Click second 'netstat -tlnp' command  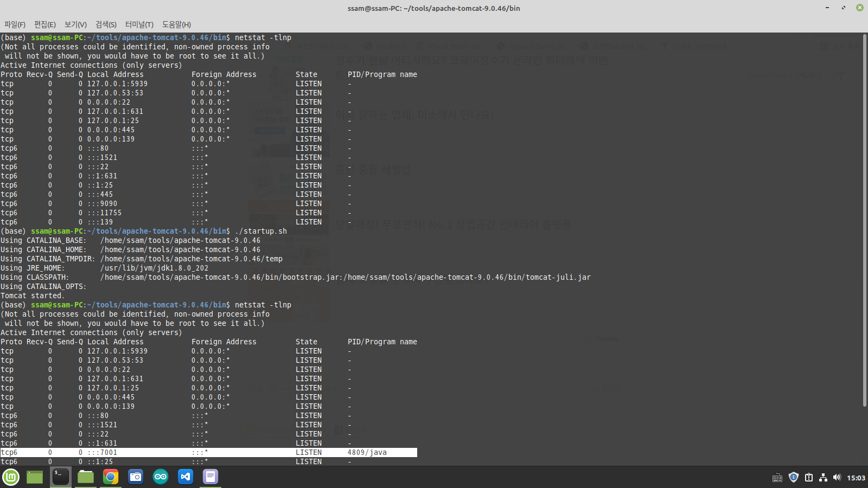point(263,305)
